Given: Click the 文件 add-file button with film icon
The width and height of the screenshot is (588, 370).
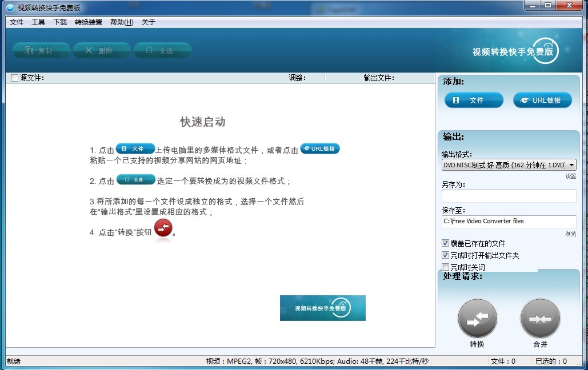Looking at the screenshot, I should point(474,100).
